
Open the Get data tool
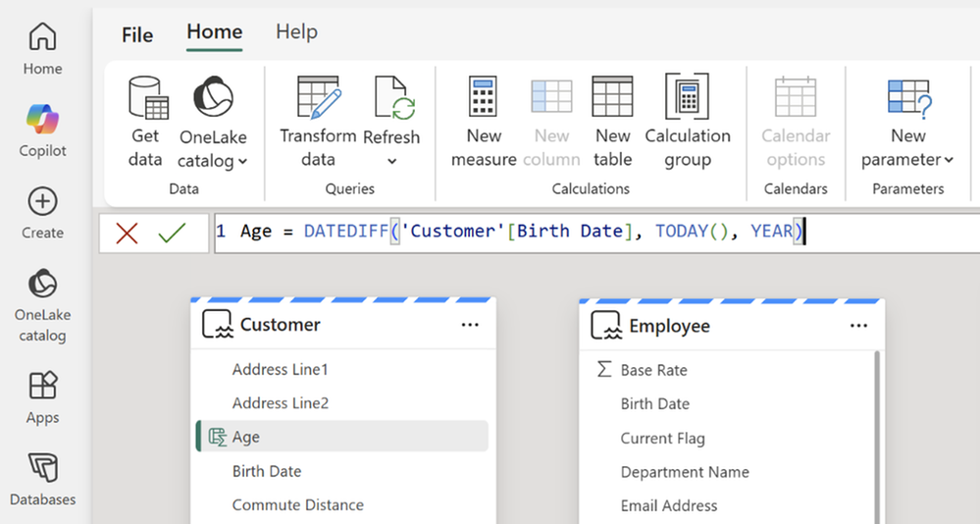pos(147,122)
